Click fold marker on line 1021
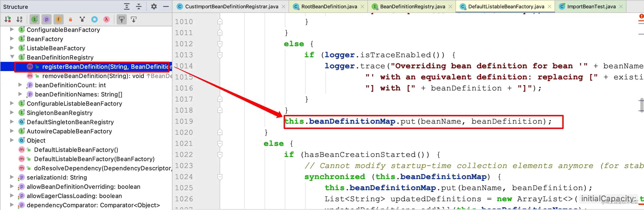Viewport: 644px width, 210px height. tap(220, 144)
